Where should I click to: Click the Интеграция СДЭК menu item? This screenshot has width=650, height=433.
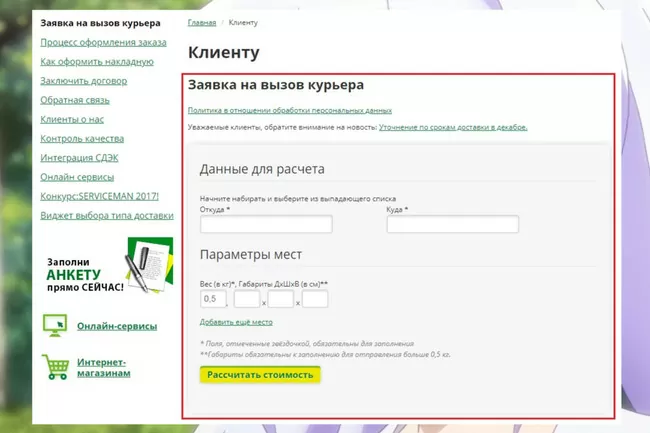coord(82,158)
